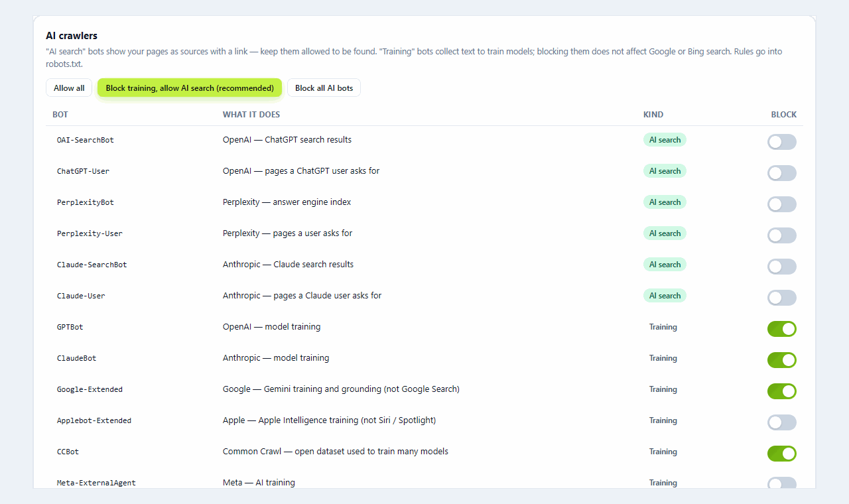The image size is (849, 504).
Task: Click the AI crawlers section heading
Action: pos(72,36)
